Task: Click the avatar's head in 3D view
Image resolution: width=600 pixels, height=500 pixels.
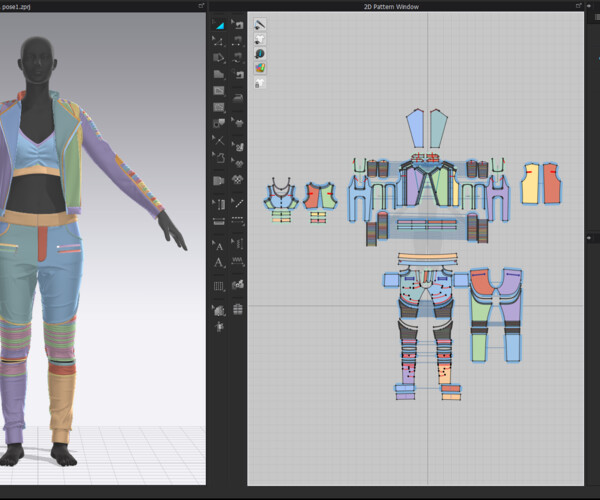Action: [x=37, y=59]
